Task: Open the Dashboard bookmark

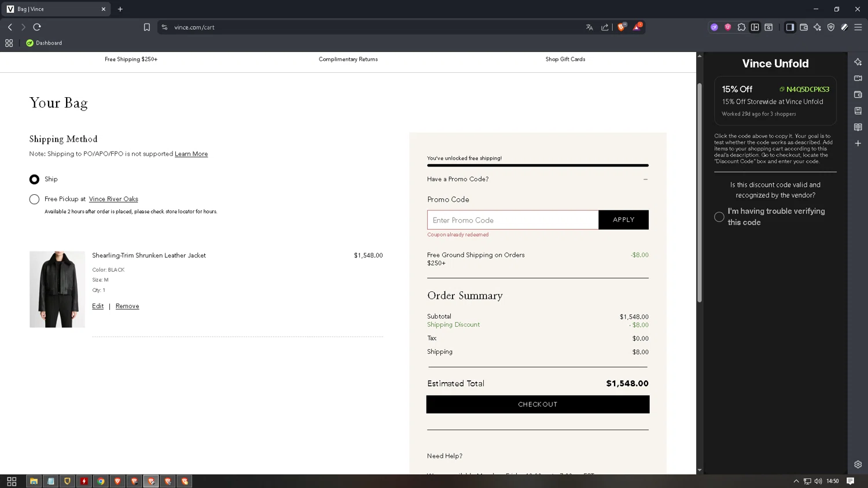Action: click(44, 43)
